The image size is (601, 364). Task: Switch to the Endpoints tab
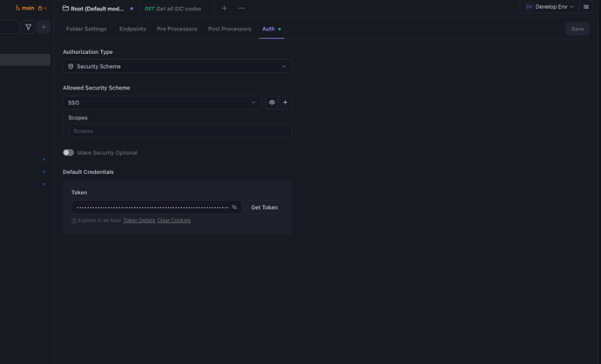[132, 29]
